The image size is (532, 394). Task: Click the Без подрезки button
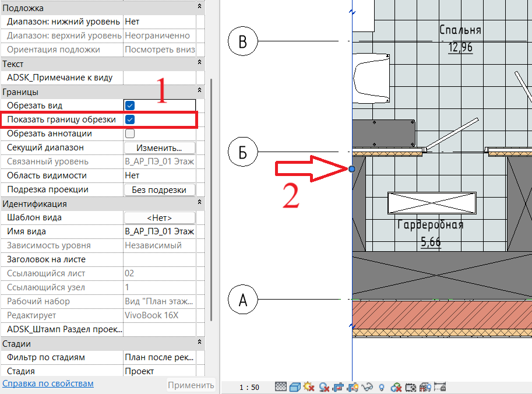tap(160, 189)
